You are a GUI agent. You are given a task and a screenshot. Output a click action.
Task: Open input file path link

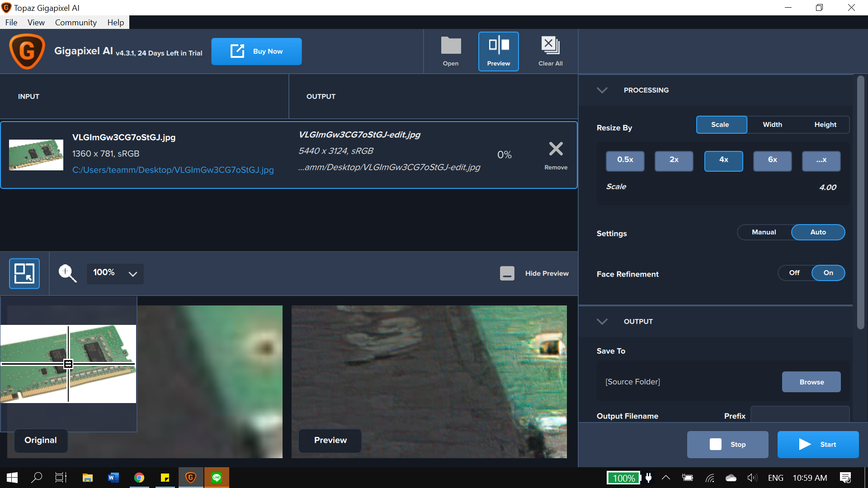[173, 170]
